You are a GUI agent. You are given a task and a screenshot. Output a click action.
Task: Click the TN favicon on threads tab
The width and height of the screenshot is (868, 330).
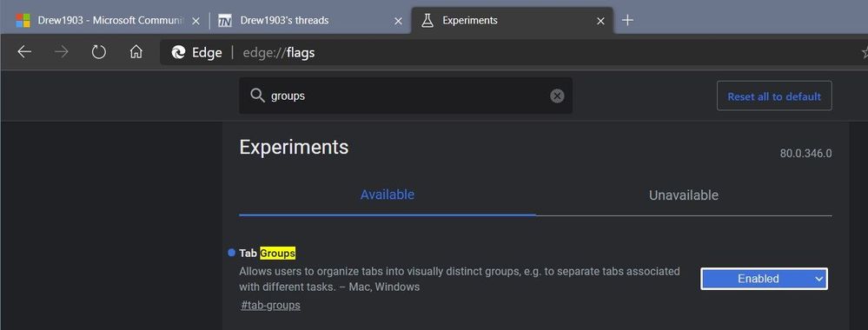224,21
